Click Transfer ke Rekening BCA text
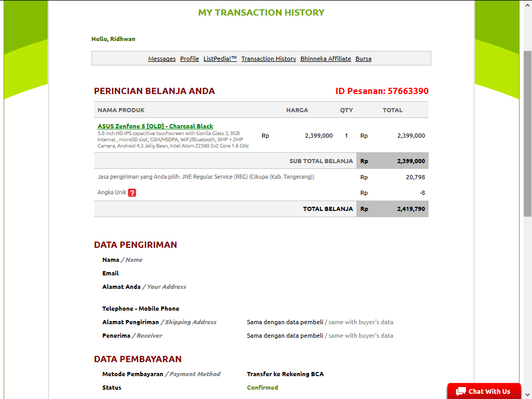Viewport: 532px width, 399px height. pos(285,374)
